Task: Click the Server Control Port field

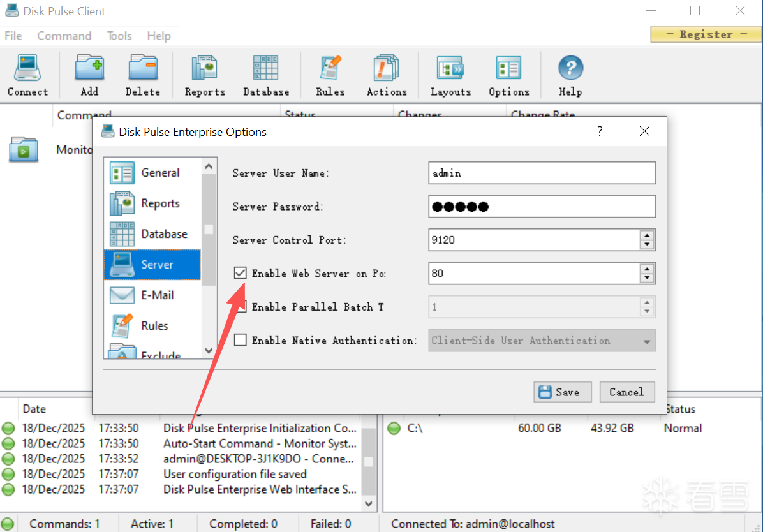Action: tap(533, 240)
